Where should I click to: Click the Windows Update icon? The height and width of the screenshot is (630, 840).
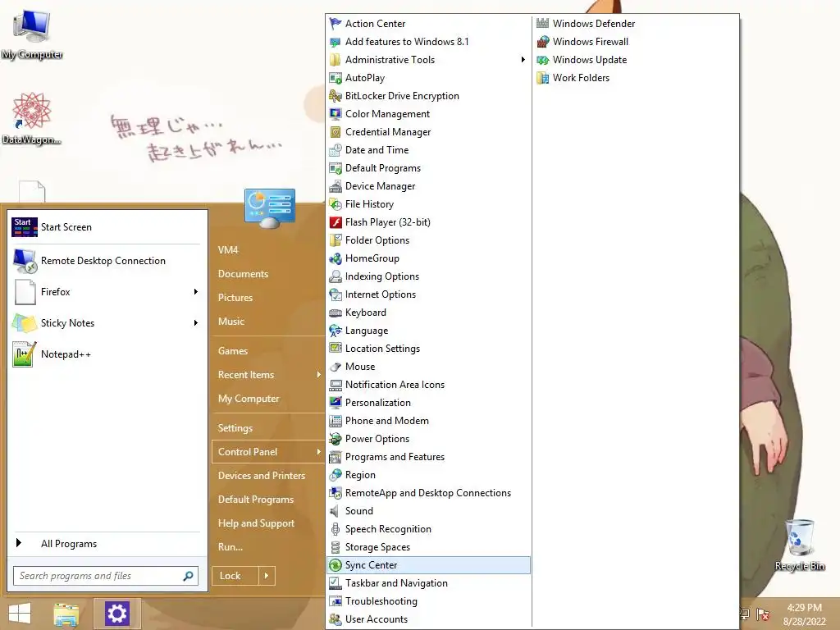pos(543,59)
